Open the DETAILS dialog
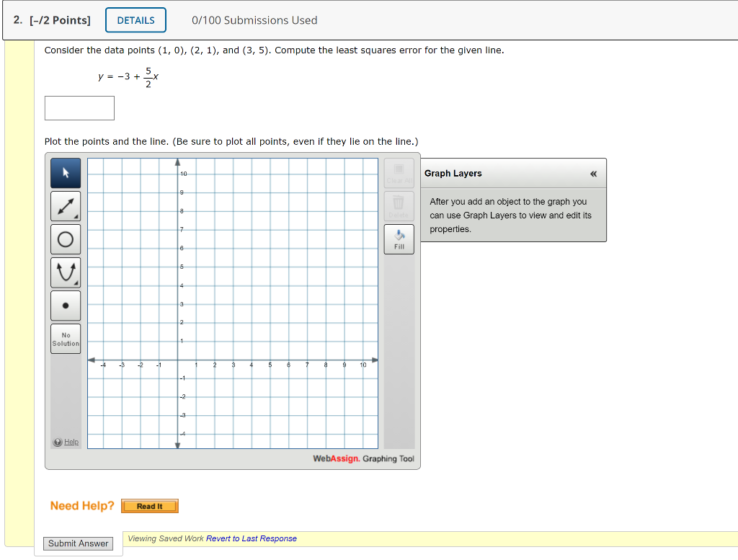 135,19
